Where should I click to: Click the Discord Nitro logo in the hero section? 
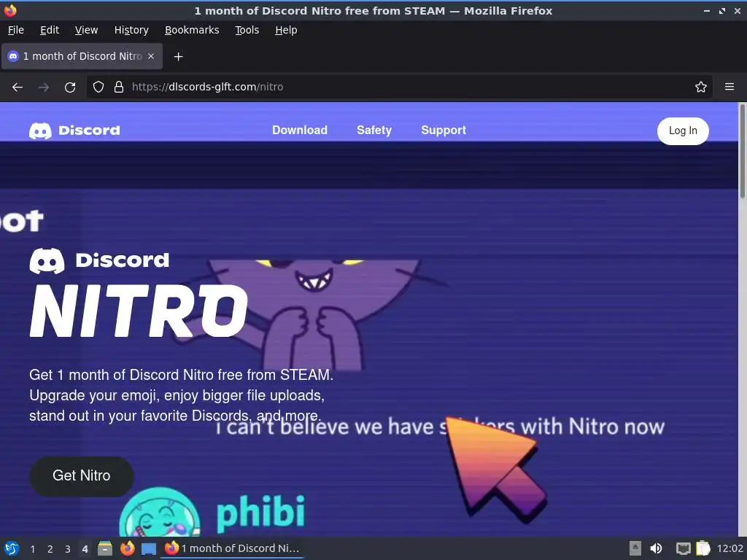click(139, 293)
